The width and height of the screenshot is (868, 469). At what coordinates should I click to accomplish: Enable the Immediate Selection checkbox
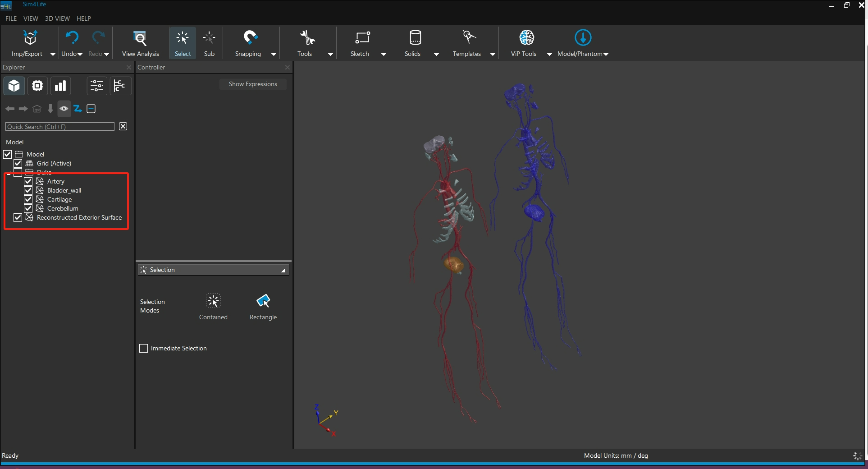point(144,349)
